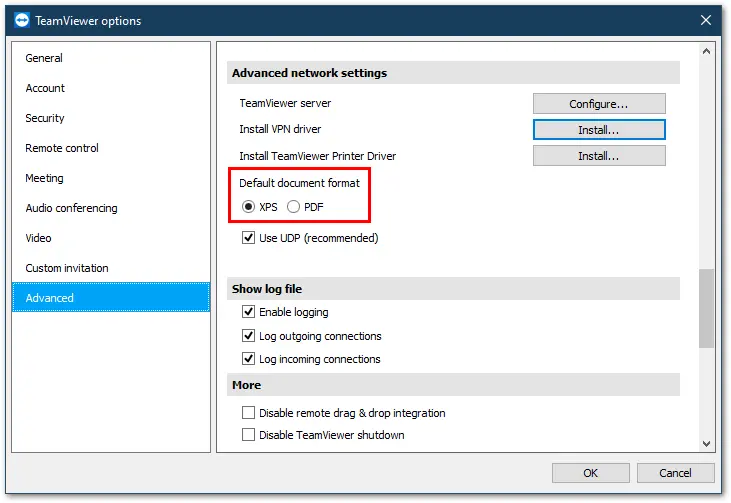Install the TeamViewer Printer Driver
Image resolution: width=731 pixels, height=503 pixels.
coord(599,156)
